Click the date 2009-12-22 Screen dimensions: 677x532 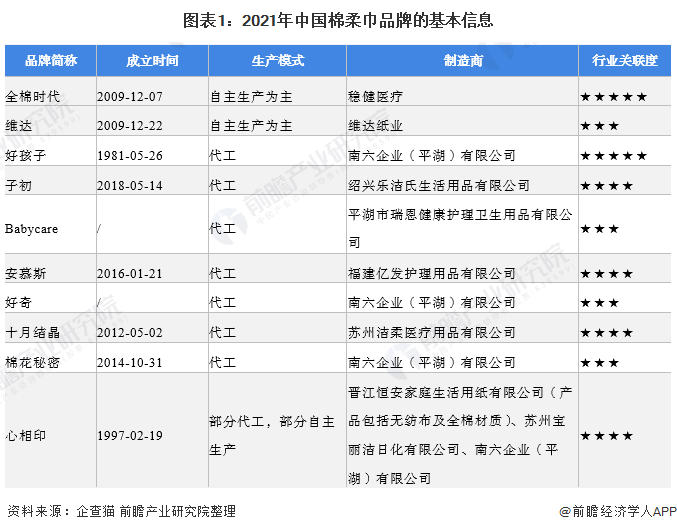(x=130, y=126)
